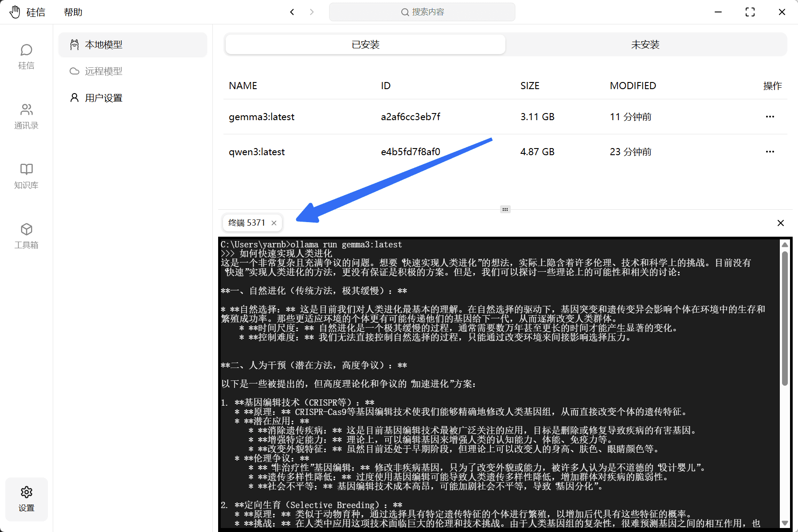
Task: Click the terminal panel resize handle
Action: (505, 209)
